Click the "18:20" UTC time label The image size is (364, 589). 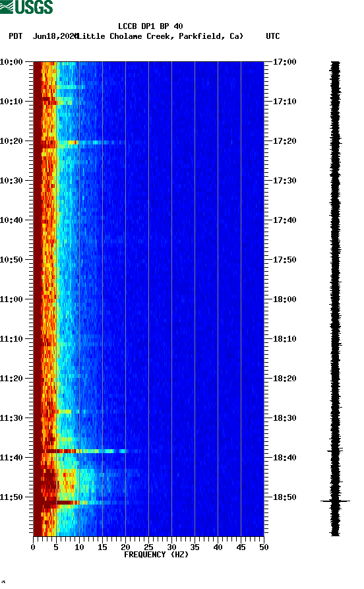click(x=285, y=379)
